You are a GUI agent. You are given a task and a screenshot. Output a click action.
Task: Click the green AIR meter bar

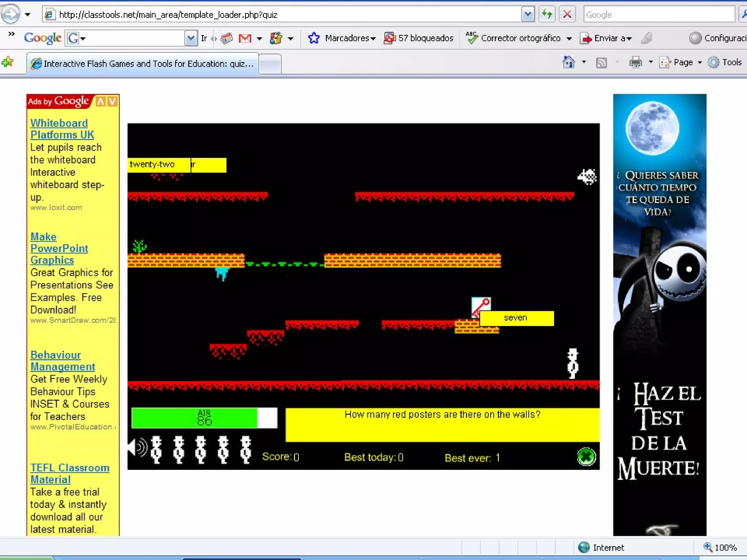(x=194, y=417)
